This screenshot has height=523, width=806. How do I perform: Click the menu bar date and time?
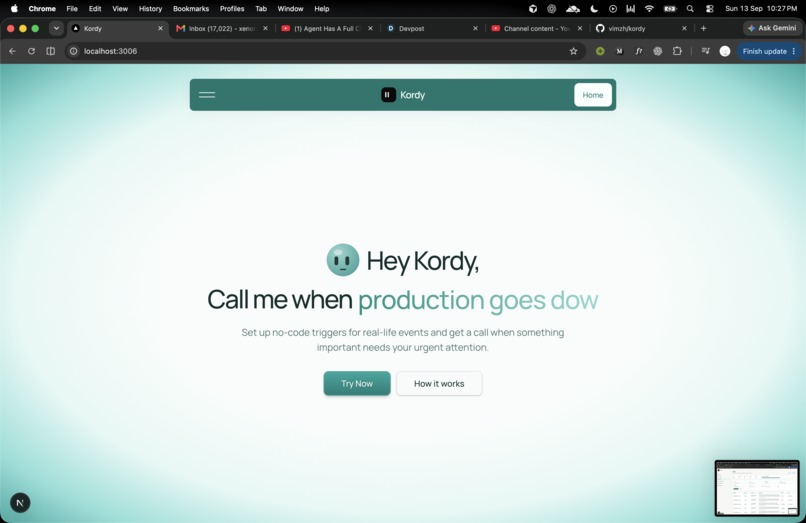point(761,8)
